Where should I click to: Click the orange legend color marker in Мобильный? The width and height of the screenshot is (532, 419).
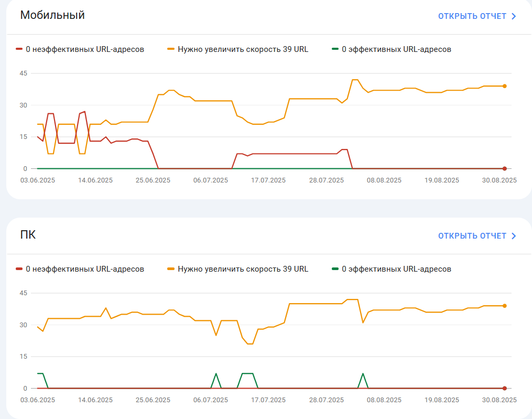click(171, 49)
